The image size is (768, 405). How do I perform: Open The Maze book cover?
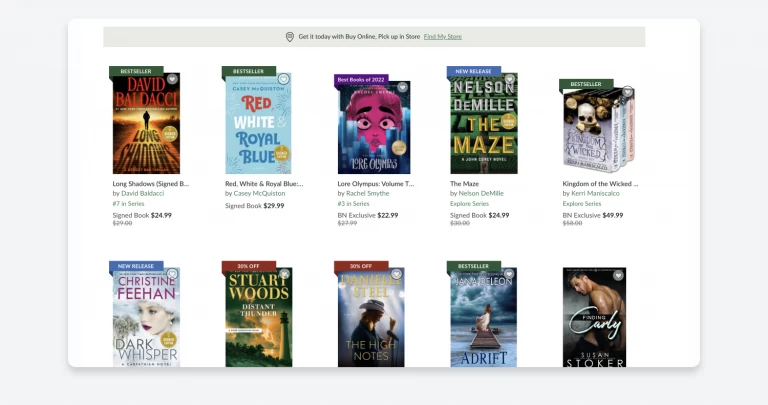tap(483, 125)
